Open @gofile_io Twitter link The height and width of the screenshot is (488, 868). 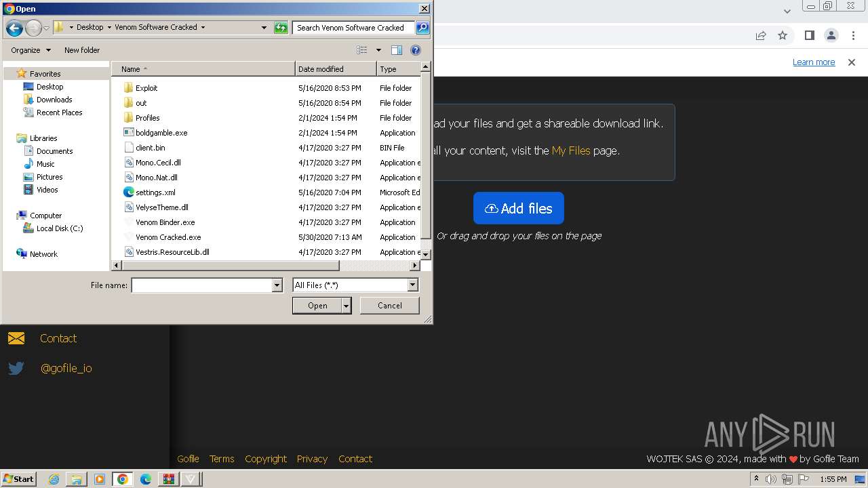tap(66, 368)
